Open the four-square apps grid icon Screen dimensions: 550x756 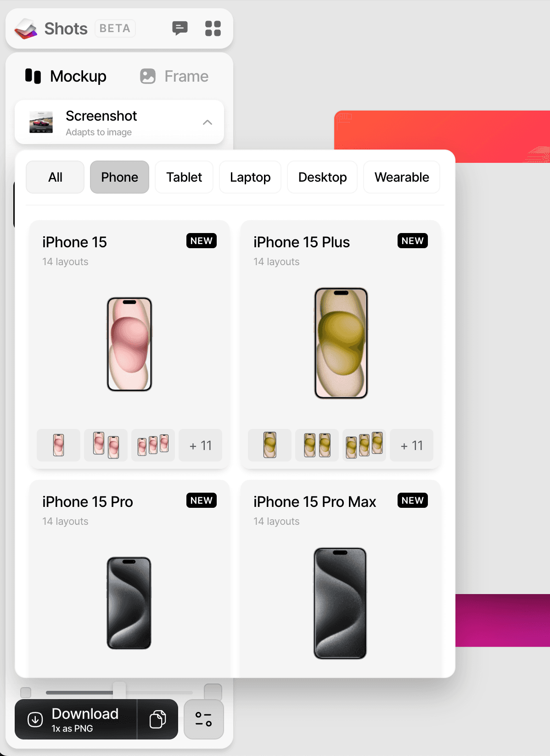point(213,28)
